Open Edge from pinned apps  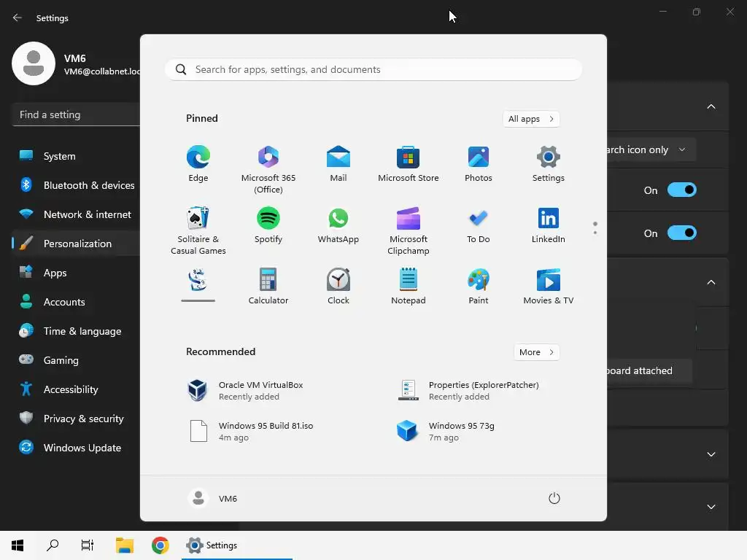coord(198,164)
